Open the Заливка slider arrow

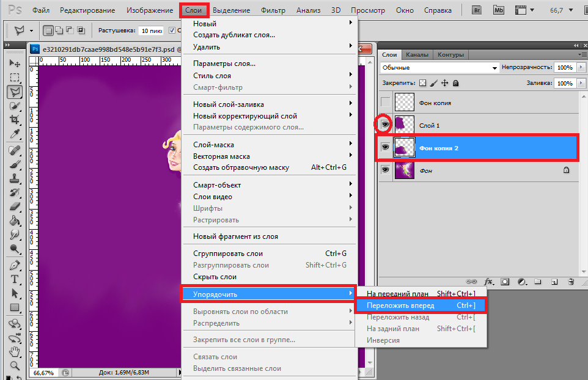point(581,83)
